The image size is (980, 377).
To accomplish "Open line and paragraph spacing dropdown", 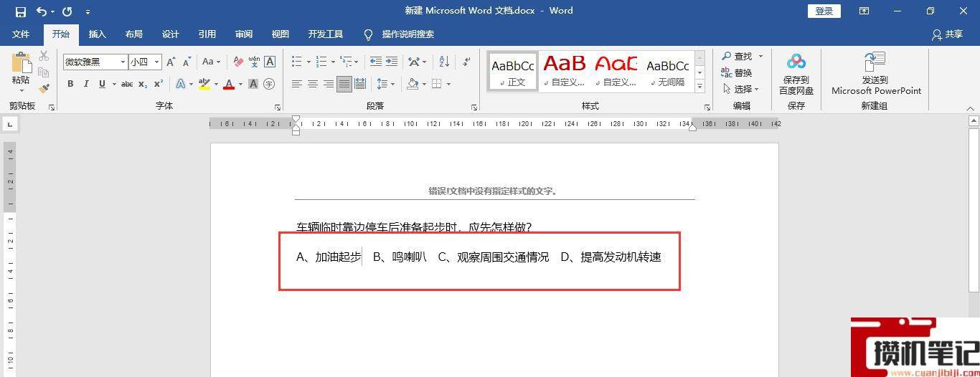I will coord(386,84).
